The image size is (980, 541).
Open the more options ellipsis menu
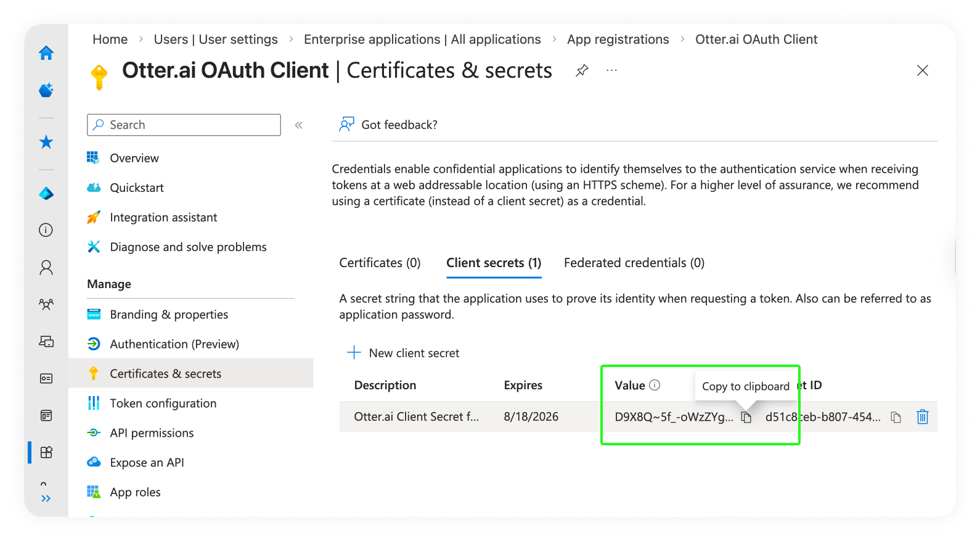click(x=611, y=71)
